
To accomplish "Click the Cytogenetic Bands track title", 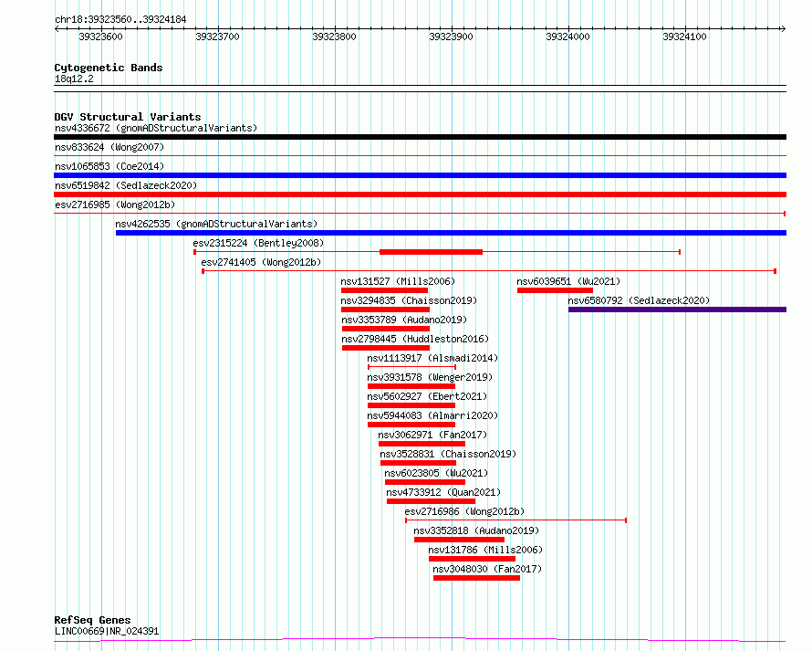I will pos(109,68).
